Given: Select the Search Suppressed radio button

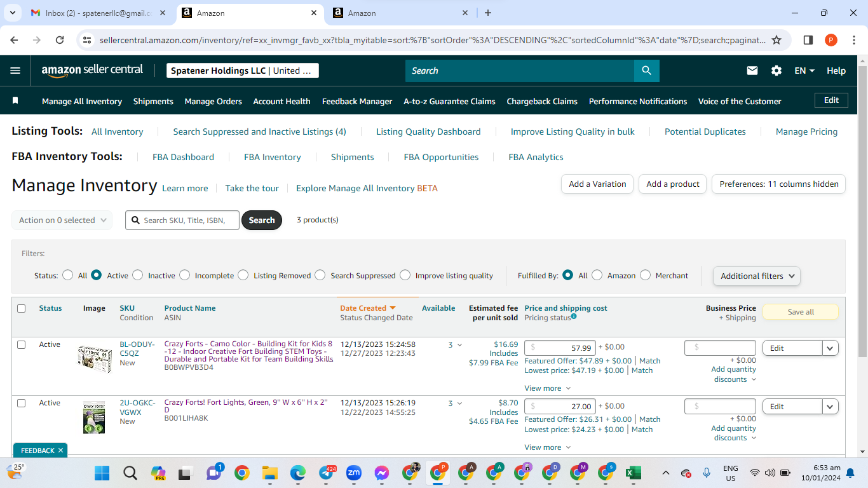Looking at the screenshot, I should tap(320, 275).
